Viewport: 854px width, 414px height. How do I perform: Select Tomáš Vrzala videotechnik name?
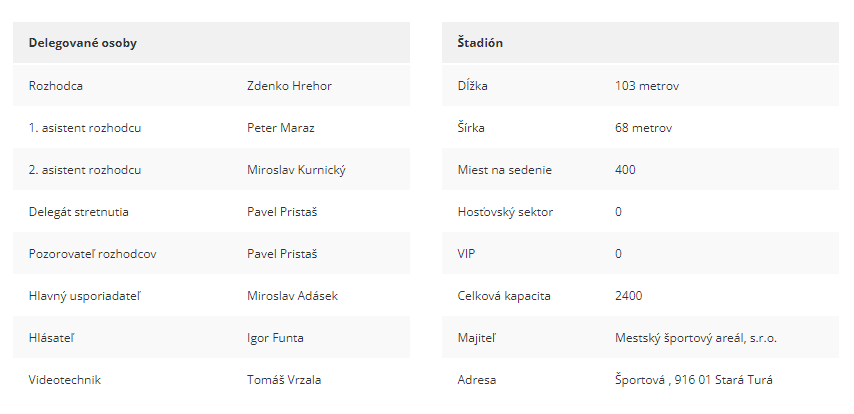pyautogui.click(x=284, y=380)
